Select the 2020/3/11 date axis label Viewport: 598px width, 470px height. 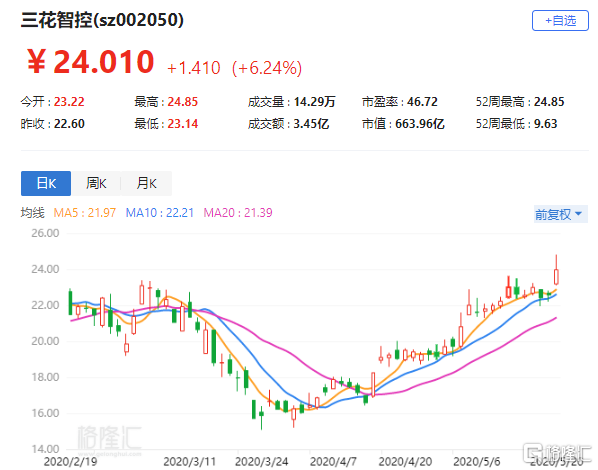[x=190, y=462]
